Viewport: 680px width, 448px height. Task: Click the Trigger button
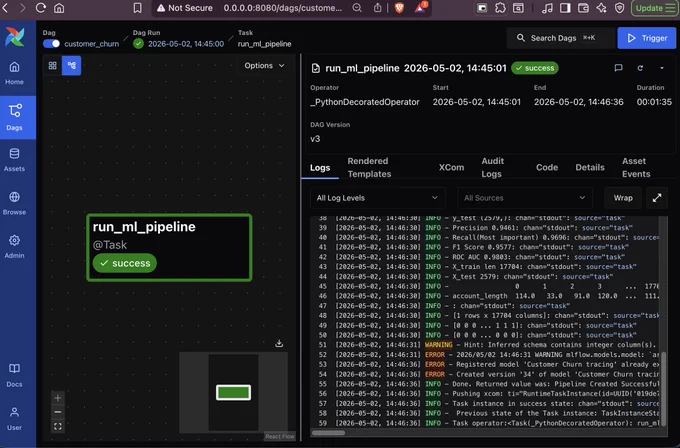pyautogui.click(x=647, y=38)
